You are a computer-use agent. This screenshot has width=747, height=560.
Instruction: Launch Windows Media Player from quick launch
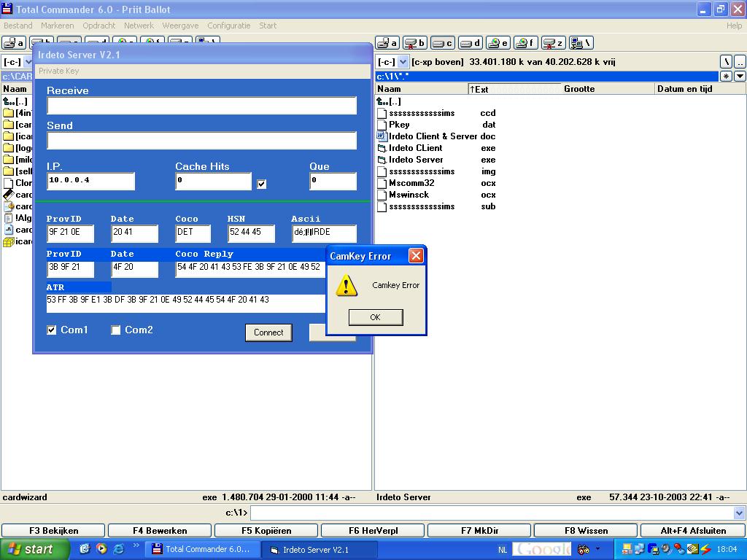[x=101, y=549]
